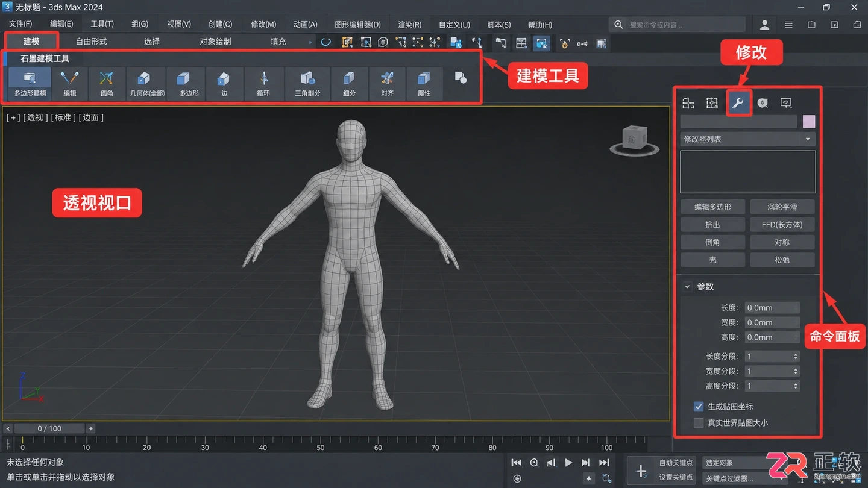Open the 边 ribbon group
868x488 pixels.
pyautogui.click(x=224, y=83)
